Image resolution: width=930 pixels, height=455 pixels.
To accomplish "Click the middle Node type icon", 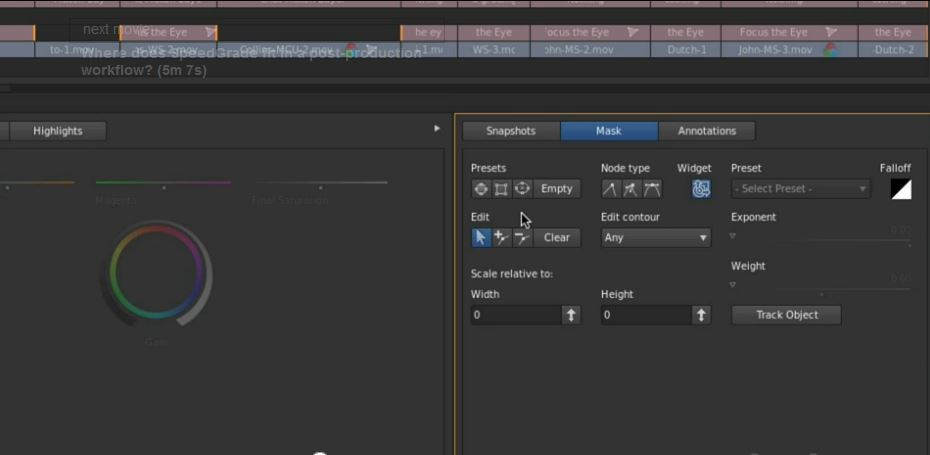I will click(631, 189).
